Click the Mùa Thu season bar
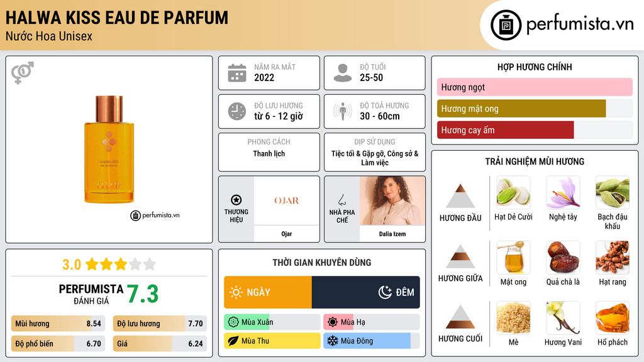Image resolution: width=644 pixels, height=362 pixels. [272, 341]
